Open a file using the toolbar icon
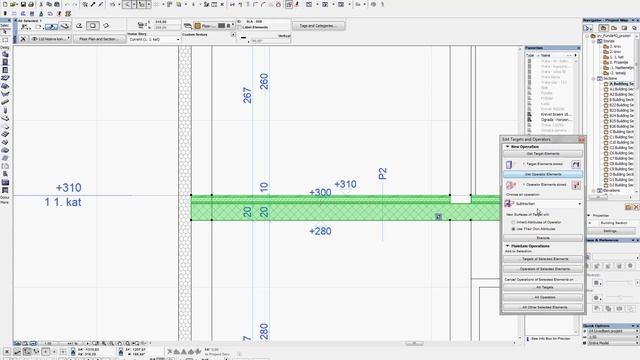The height and width of the screenshot is (360, 640). 13,4
